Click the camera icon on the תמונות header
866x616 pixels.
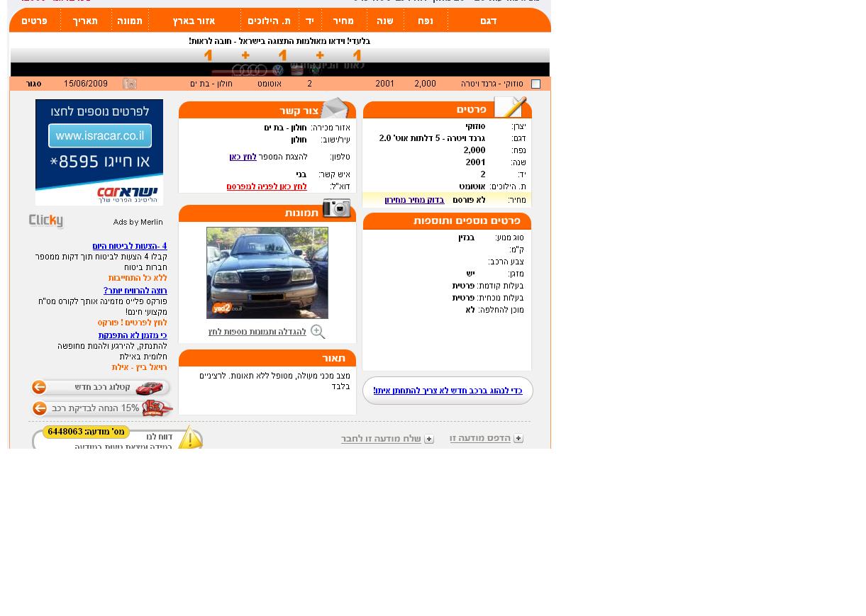336,208
